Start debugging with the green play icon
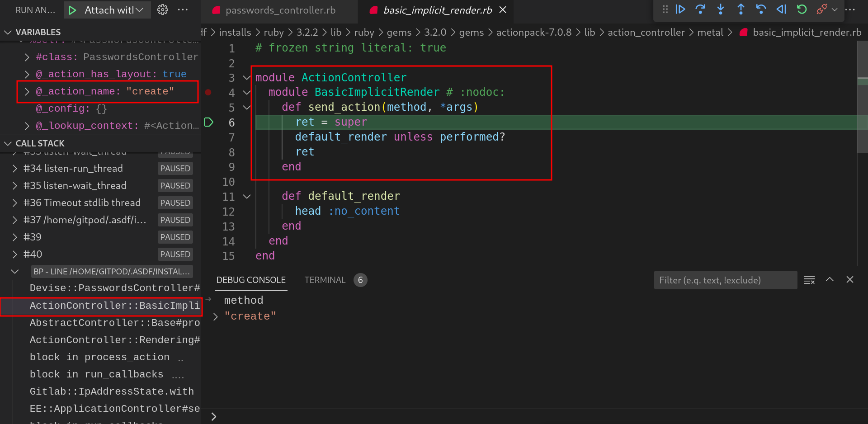This screenshot has height=424, width=868. pos(72,10)
